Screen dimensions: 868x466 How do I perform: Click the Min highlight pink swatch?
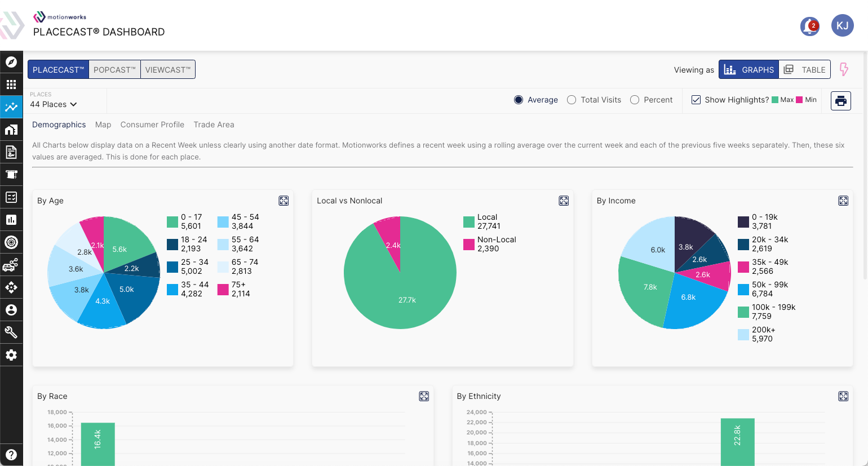(x=799, y=100)
